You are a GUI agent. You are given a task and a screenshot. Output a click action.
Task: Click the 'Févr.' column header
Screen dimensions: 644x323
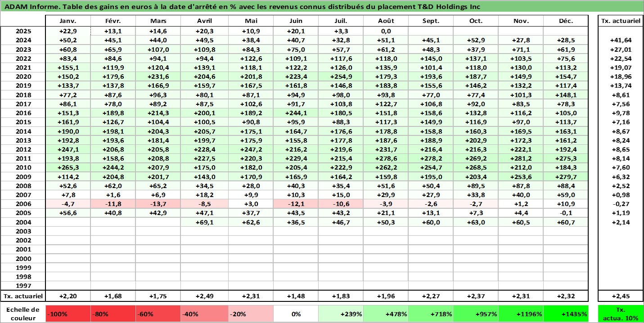113,21
